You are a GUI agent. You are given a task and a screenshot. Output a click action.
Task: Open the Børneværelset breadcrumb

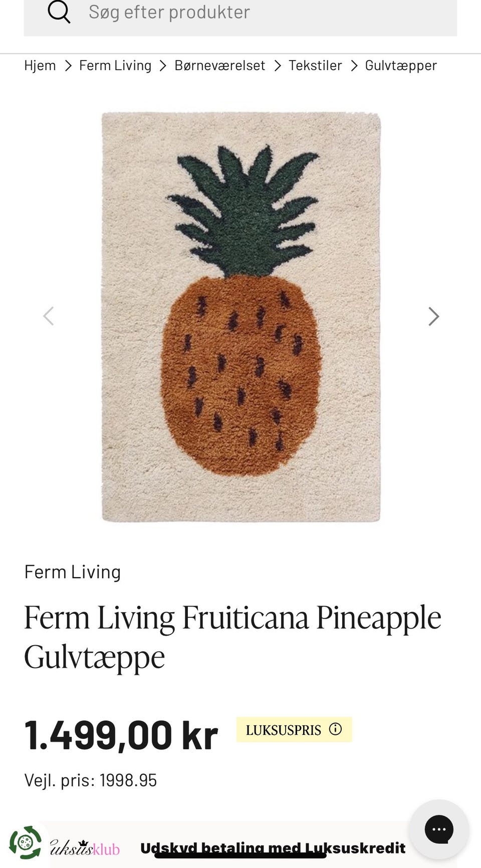coord(220,66)
